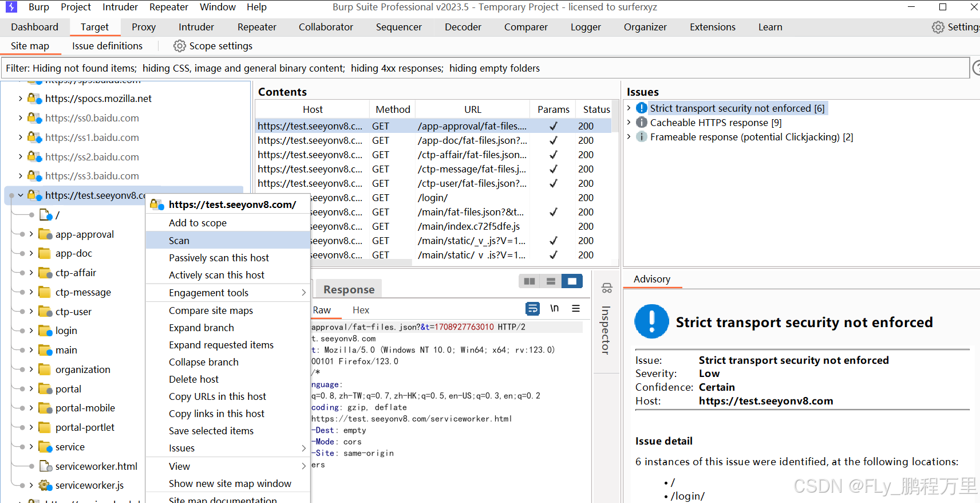The width and height of the screenshot is (980, 503).
Task: Select the service tree item
Action: pyautogui.click(x=70, y=447)
